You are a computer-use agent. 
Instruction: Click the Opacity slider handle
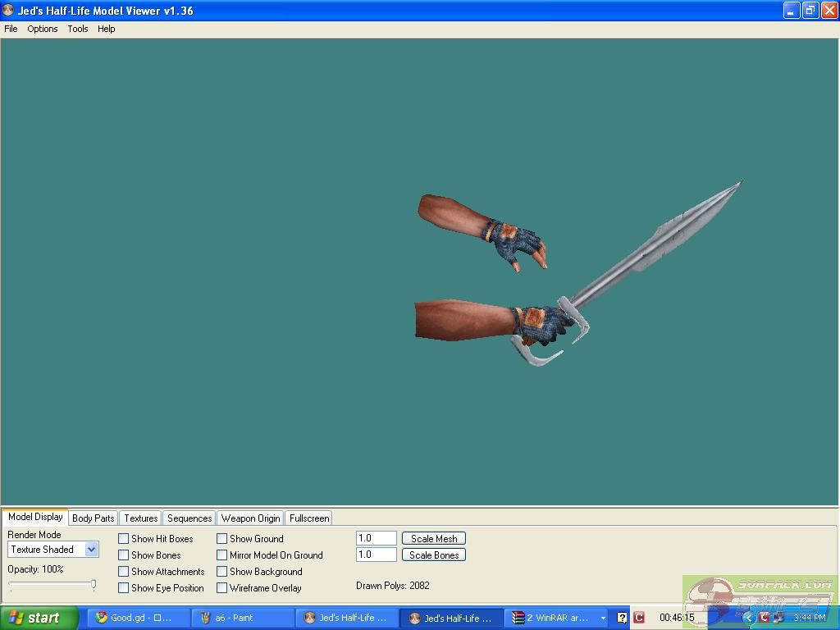94,584
